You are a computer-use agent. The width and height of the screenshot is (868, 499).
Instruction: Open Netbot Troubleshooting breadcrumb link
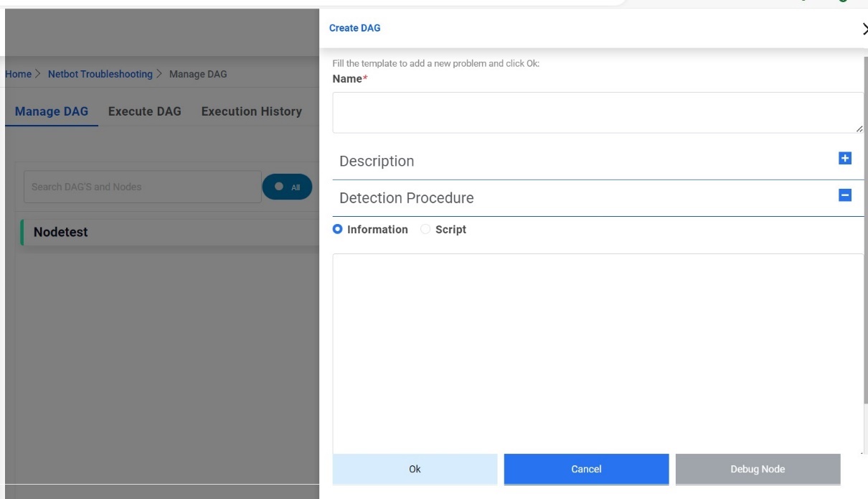tap(100, 74)
